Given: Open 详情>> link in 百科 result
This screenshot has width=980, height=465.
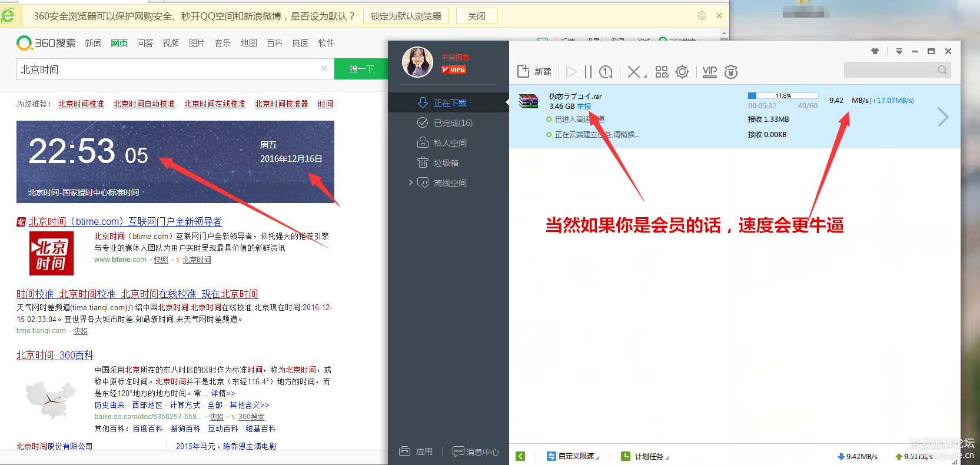Looking at the screenshot, I should click(x=223, y=393).
